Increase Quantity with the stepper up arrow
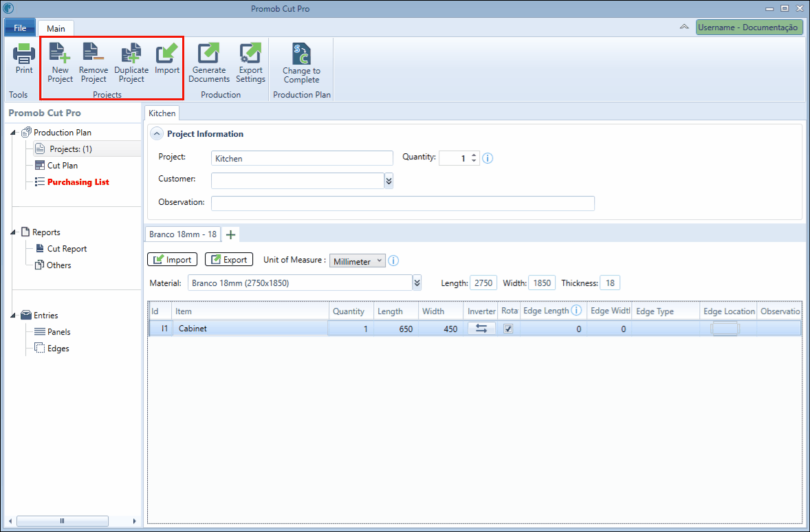Viewport: 810px width, 532px height. pos(474,155)
